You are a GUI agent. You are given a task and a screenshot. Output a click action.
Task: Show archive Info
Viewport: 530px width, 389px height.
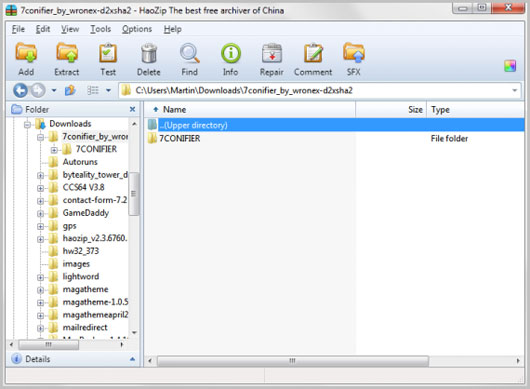click(x=231, y=54)
